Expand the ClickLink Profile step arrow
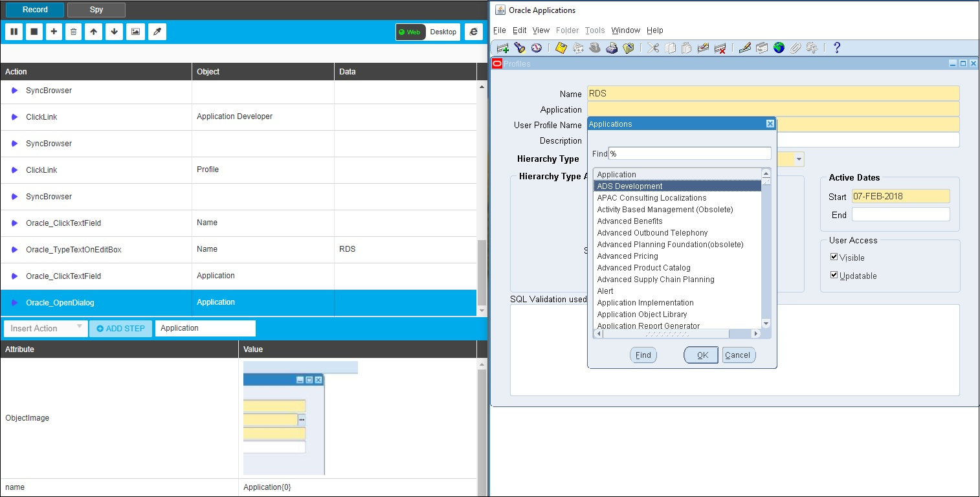This screenshot has width=980, height=497. [14, 170]
